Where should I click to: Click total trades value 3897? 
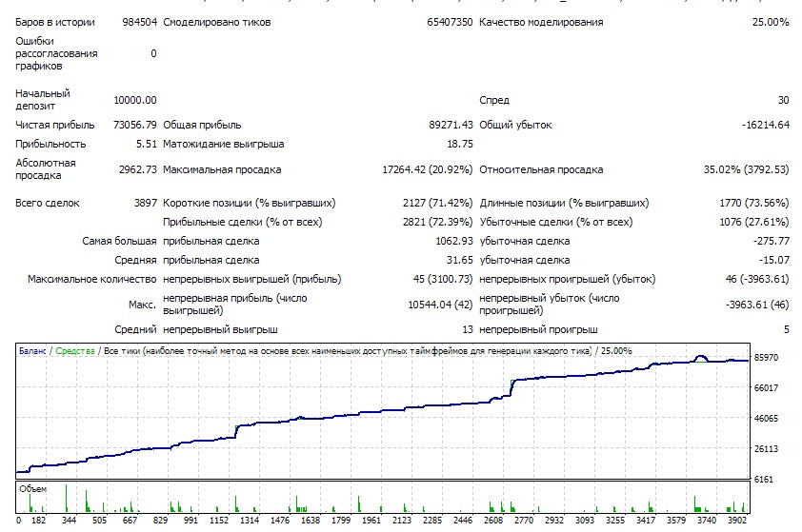click(146, 203)
